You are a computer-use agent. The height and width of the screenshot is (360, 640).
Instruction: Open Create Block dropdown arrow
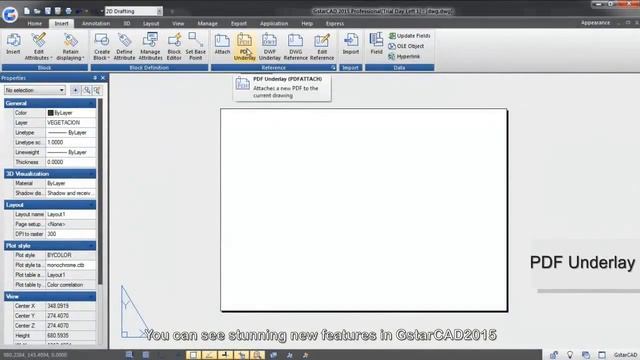[109, 58]
